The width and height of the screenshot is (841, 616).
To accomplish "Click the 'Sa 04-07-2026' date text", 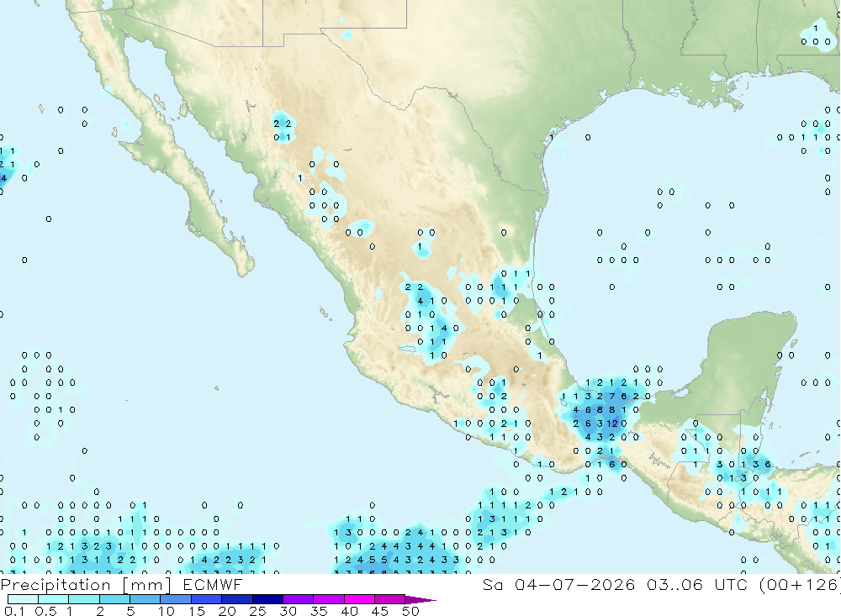I will point(558,584).
